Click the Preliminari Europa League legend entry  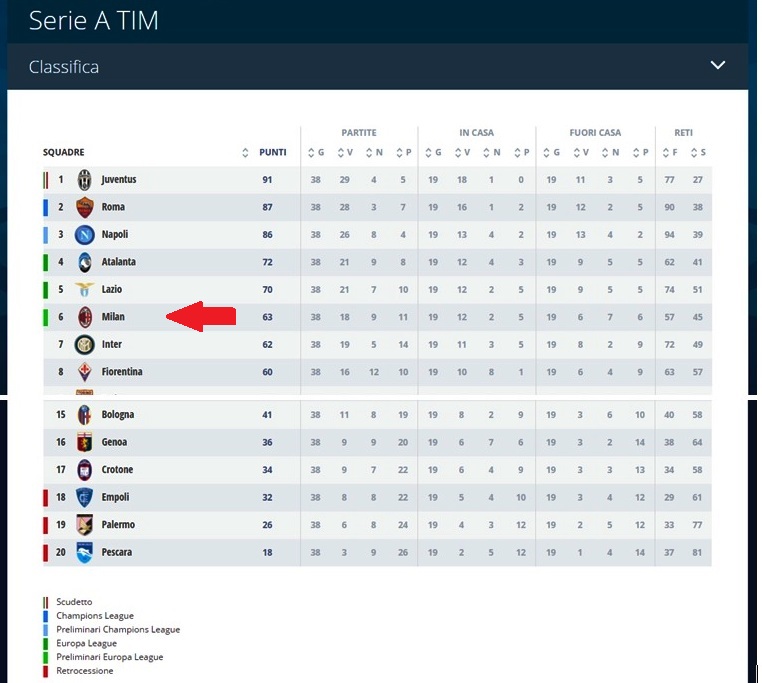[109, 657]
